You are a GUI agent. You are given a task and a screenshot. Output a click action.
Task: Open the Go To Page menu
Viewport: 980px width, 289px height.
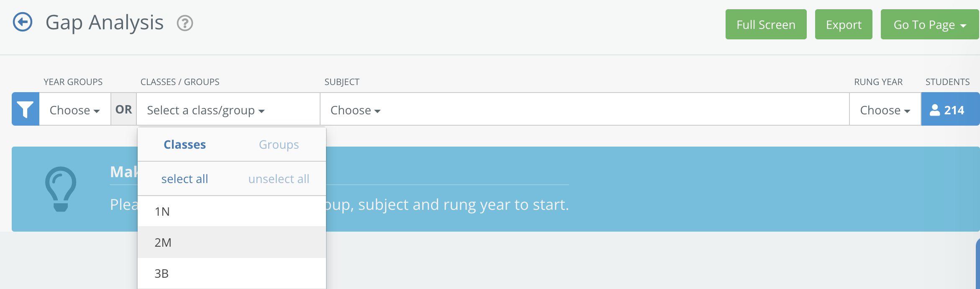929,25
